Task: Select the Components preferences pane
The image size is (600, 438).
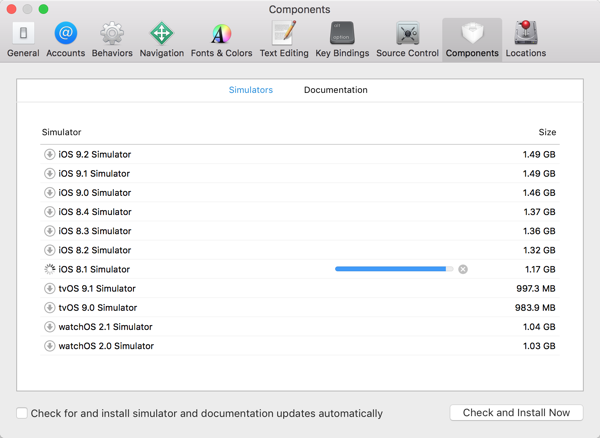Action: click(x=472, y=40)
